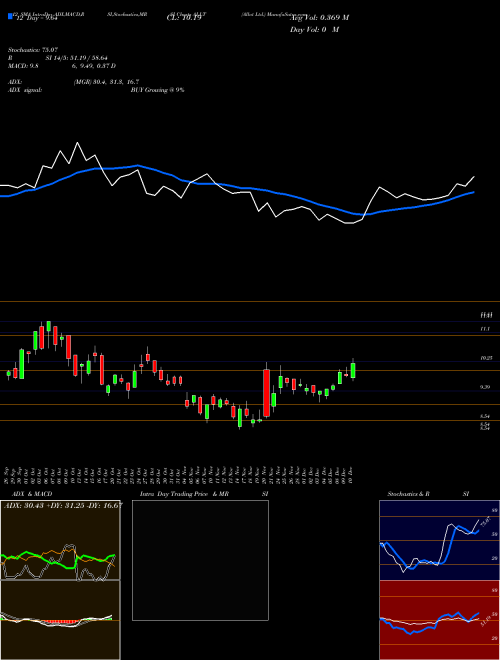Screen dimensions: 500x660
Task: Click the Day Vol: 0 M readout
Action: (x=314, y=29)
